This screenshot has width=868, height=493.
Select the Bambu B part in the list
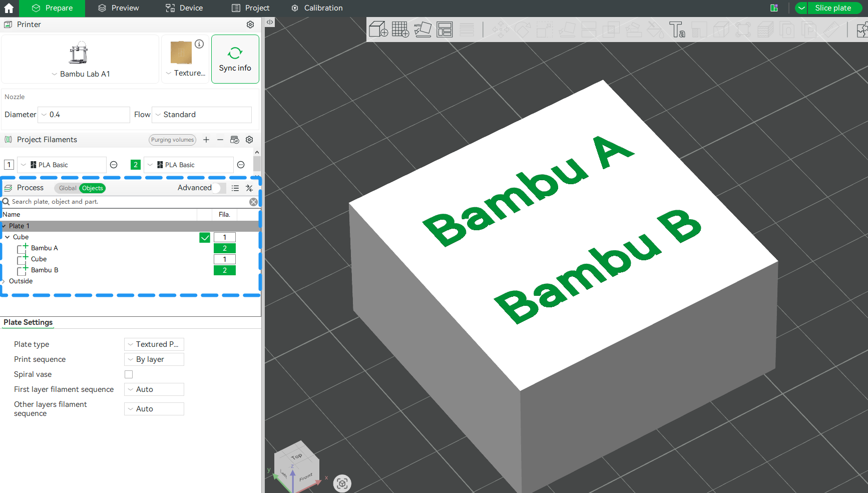[x=45, y=270]
